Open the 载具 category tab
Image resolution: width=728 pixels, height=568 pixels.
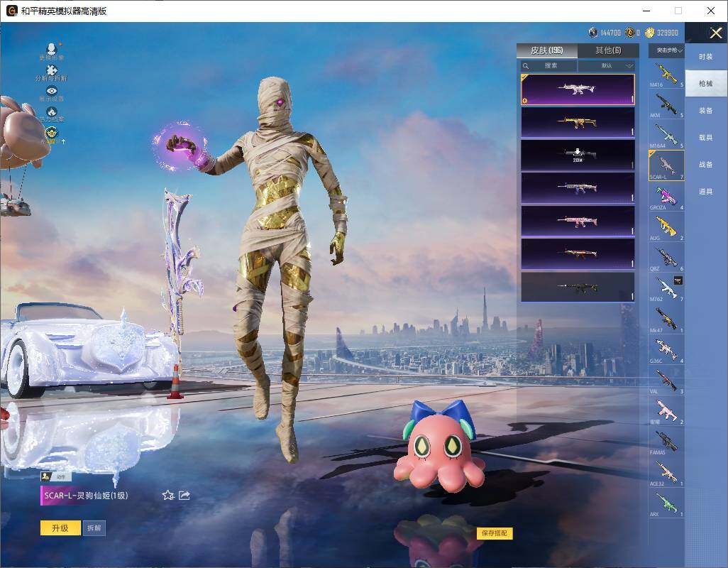coord(706,138)
